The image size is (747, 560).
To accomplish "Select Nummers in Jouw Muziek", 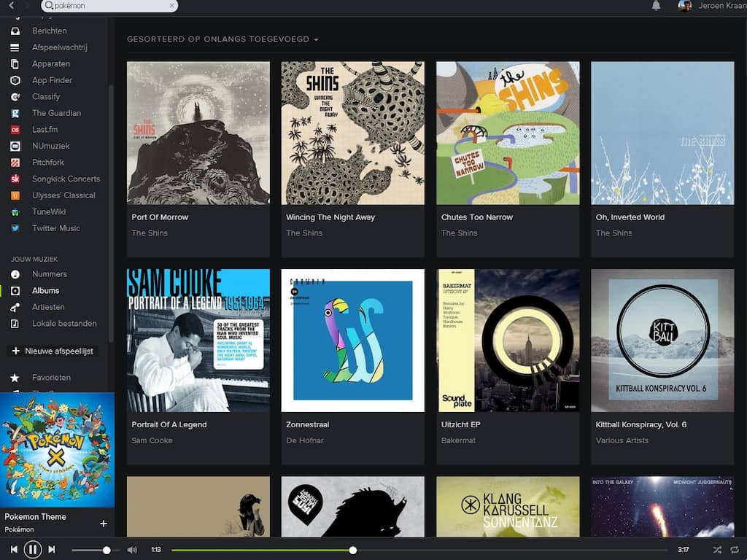I will pyautogui.click(x=49, y=274).
